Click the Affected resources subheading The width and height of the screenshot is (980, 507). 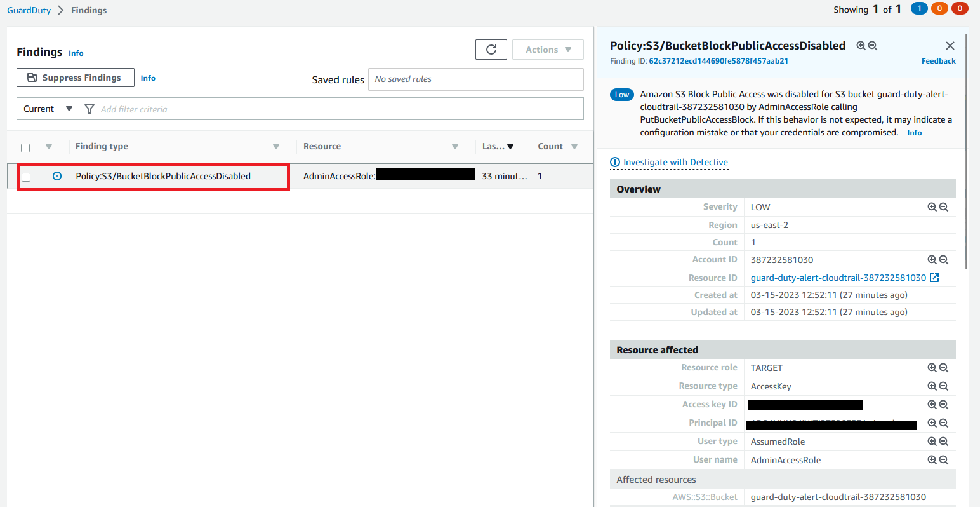[656, 480]
